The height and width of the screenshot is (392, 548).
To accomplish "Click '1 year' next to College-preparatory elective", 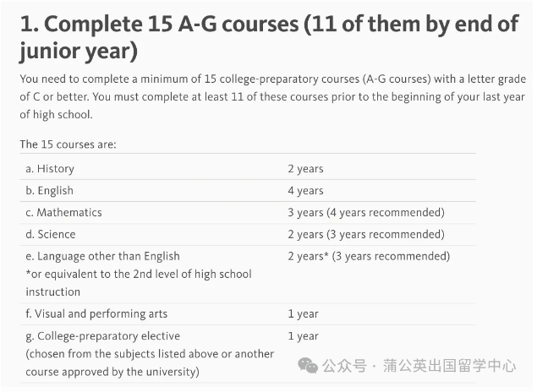I will (303, 336).
